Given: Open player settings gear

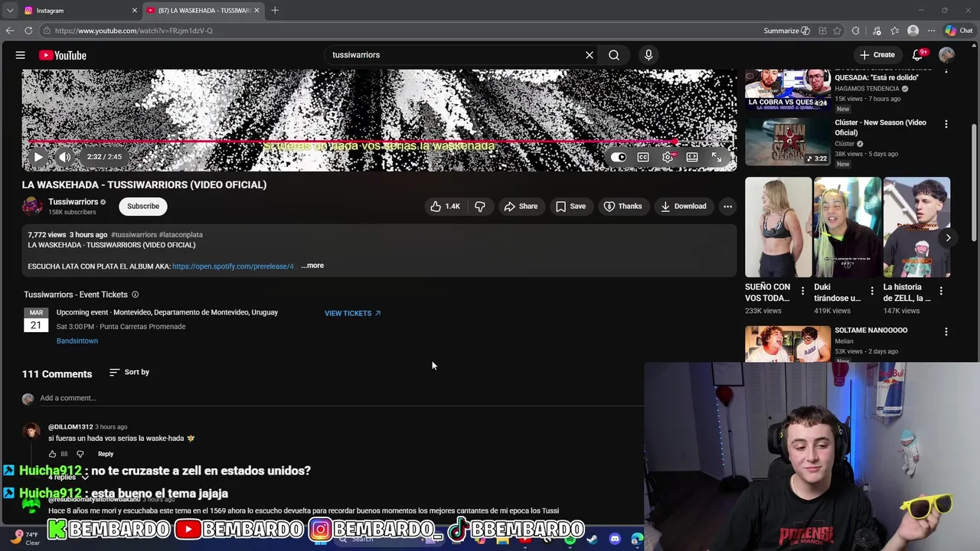Looking at the screenshot, I should point(668,157).
